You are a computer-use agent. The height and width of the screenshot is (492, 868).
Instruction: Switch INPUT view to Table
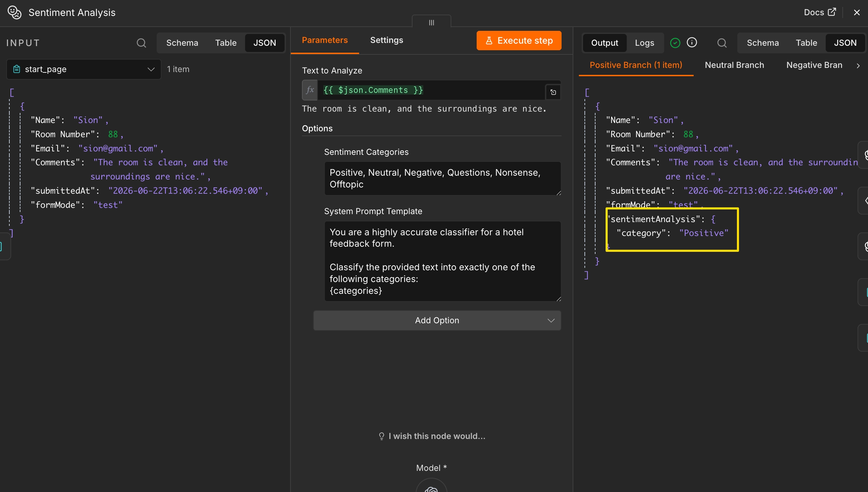click(226, 43)
